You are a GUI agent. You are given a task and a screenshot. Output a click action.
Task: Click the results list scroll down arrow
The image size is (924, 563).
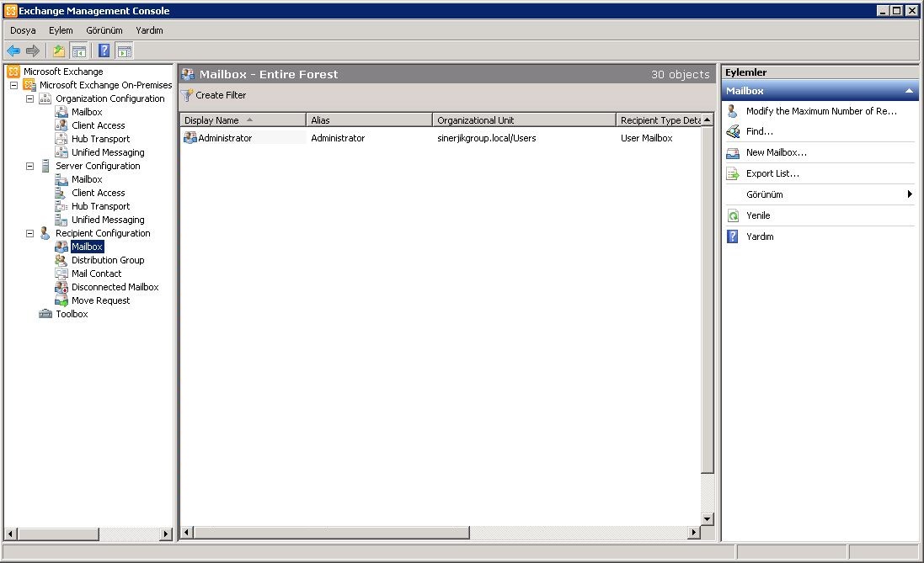(x=708, y=519)
